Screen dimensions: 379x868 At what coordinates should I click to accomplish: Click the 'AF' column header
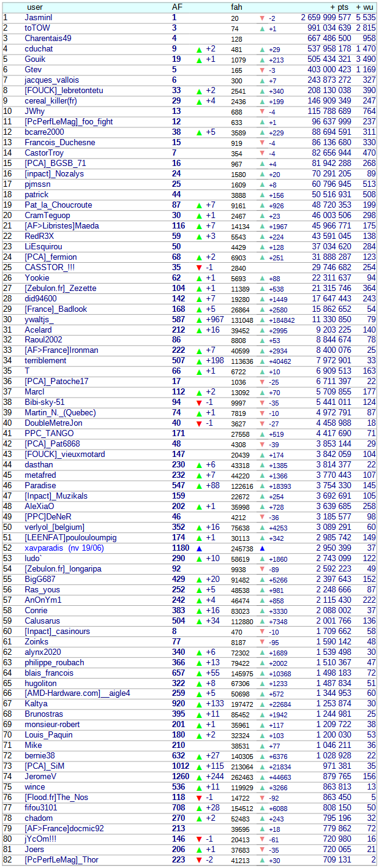pos(176,7)
